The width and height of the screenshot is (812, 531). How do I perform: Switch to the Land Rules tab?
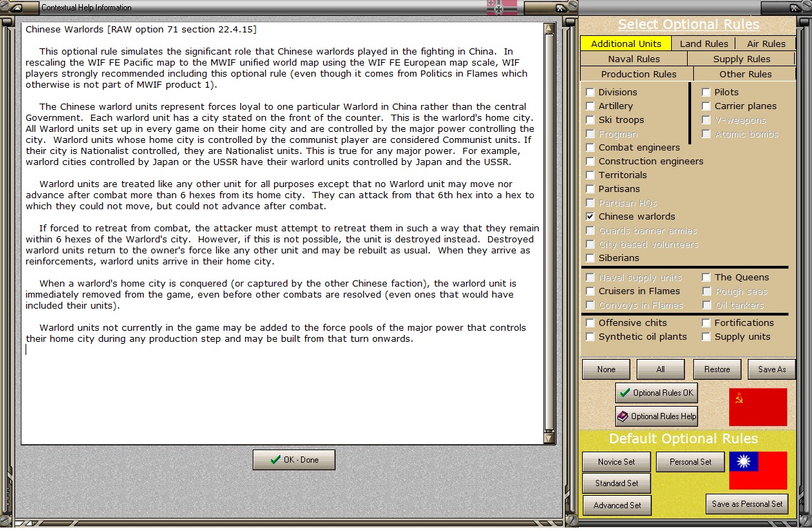[x=704, y=44]
